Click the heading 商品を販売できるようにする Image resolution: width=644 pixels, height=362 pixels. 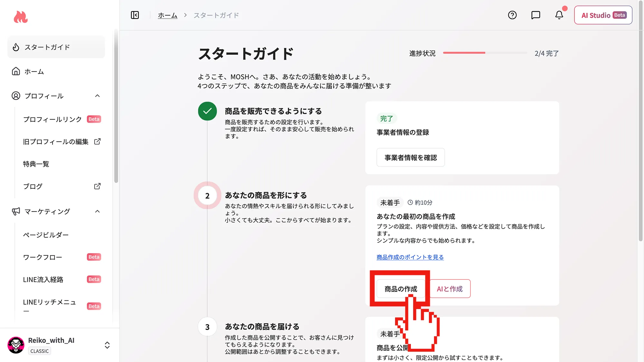pos(273,111)
